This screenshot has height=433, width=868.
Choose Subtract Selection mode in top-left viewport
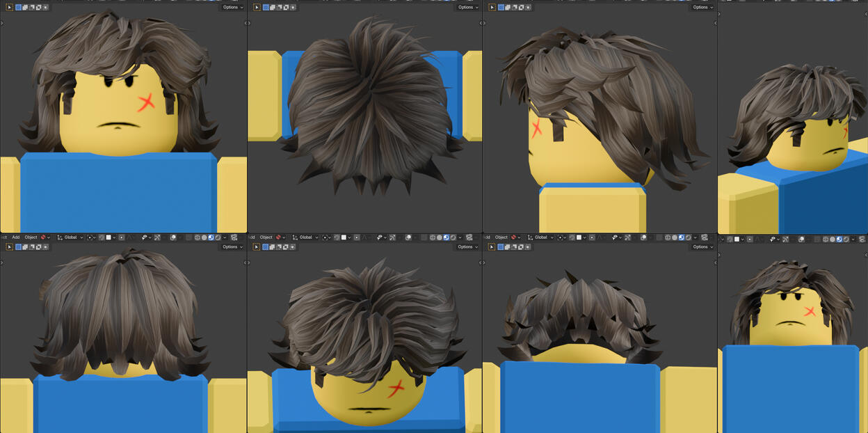coord(31,7)
